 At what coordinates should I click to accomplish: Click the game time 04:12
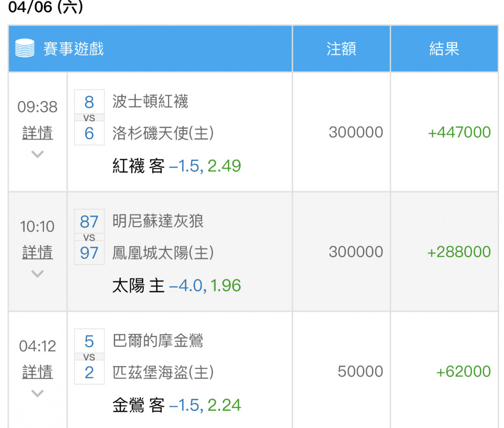(x=37, y=346)
